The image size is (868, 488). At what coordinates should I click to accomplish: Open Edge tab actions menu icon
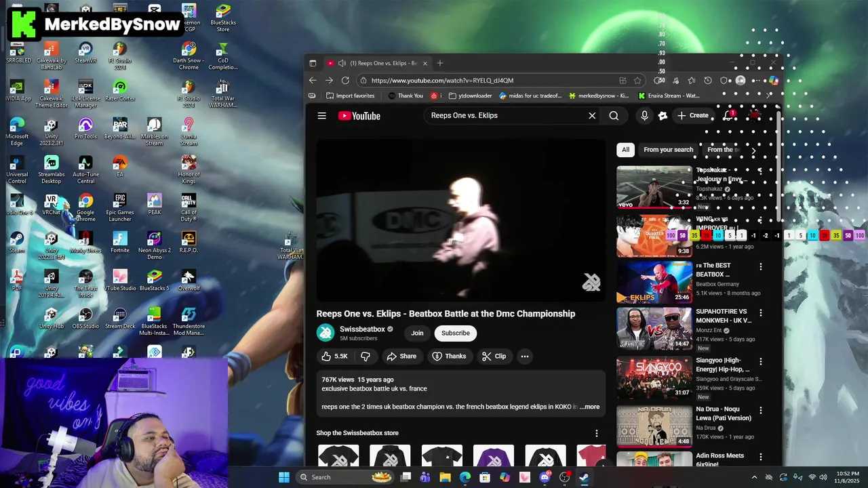[313, 63]
